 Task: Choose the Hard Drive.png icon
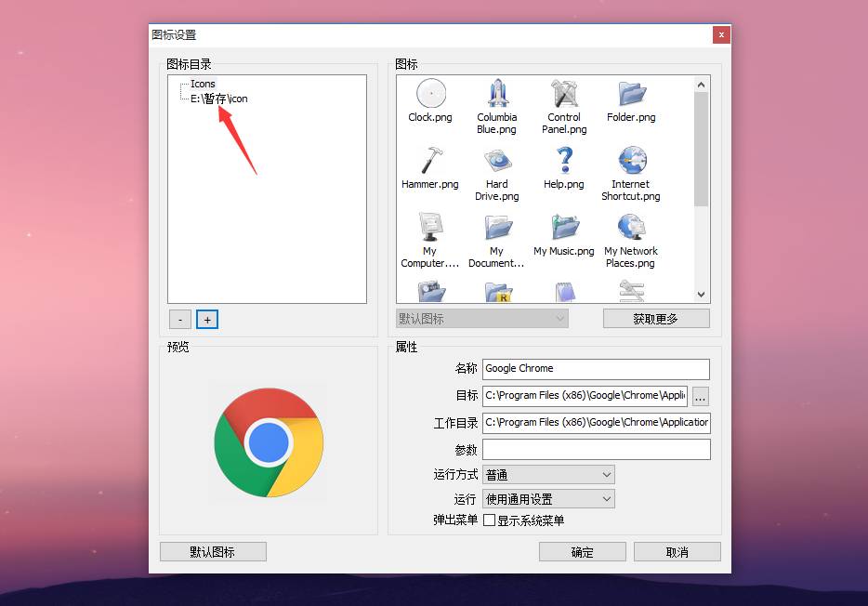(x=496, y=160)
